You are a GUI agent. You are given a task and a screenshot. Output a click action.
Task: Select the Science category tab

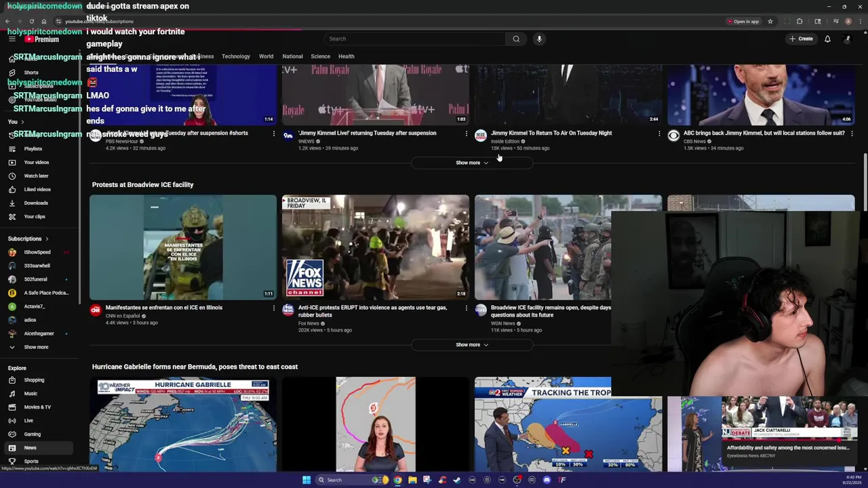coord(321,56)
